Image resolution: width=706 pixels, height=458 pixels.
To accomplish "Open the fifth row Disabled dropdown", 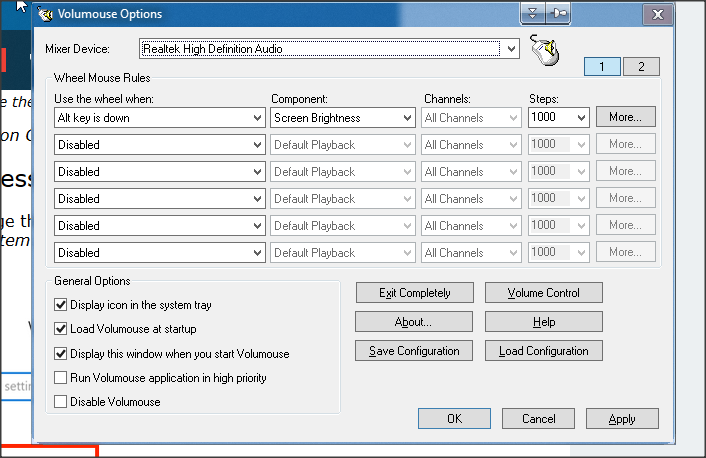I will (x=159, y=226).
